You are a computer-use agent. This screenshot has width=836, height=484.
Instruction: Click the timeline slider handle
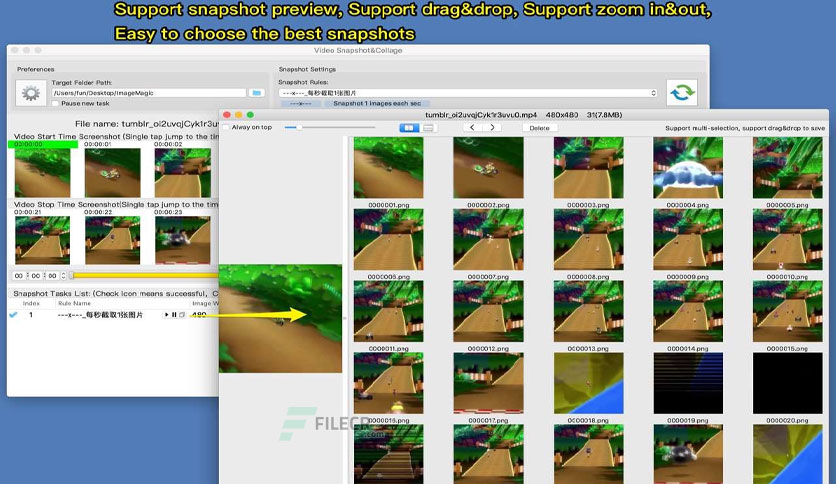tap(71, 276)
